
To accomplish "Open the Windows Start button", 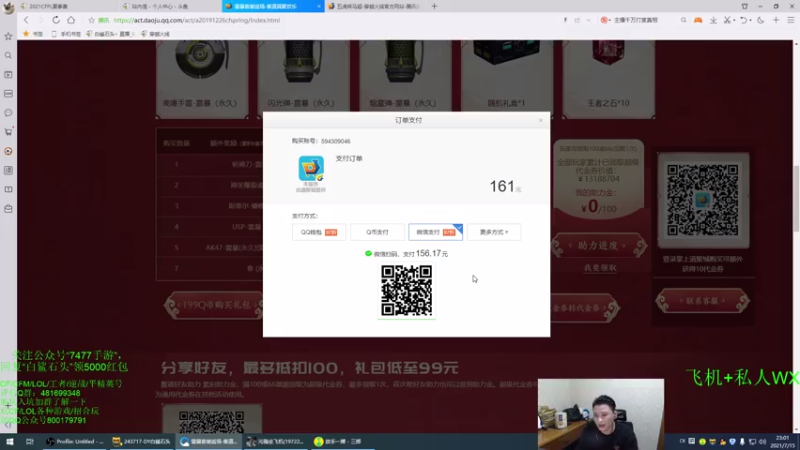I will 9,441.
